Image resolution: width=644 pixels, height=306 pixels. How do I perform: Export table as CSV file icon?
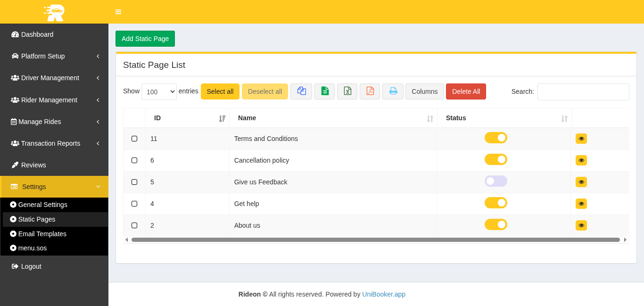coord(324,91)
